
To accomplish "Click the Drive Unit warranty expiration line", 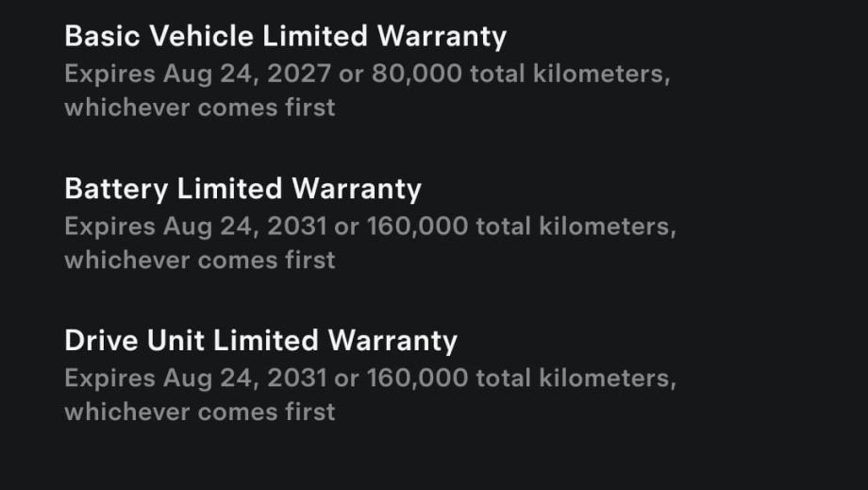I will (x=370, y=379).
